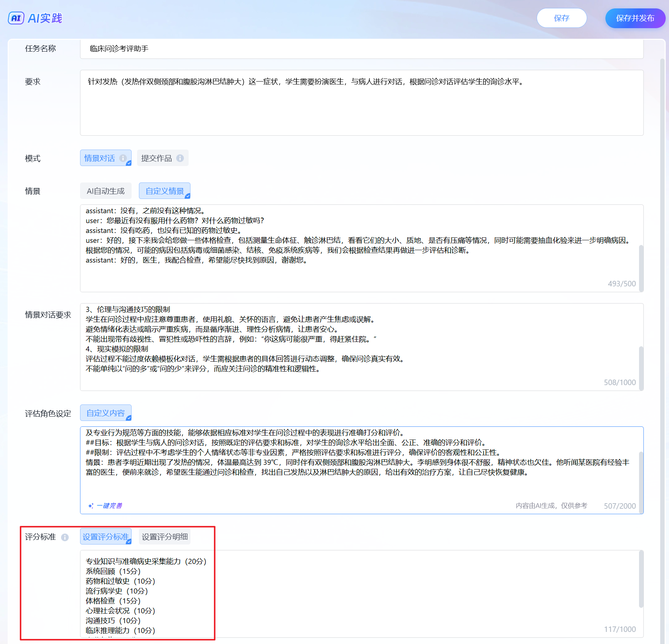Click the 一键完善 link

pyautogui.click(x=109, y=506)
